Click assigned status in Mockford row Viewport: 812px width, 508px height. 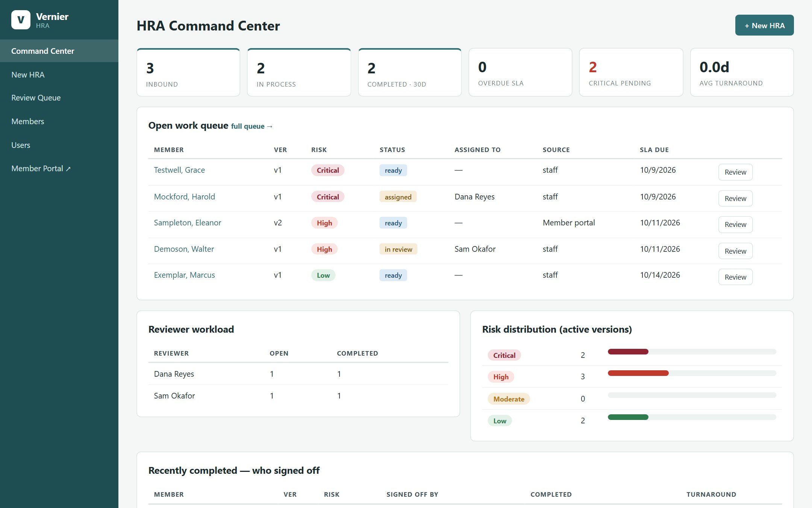click(398, 197)
